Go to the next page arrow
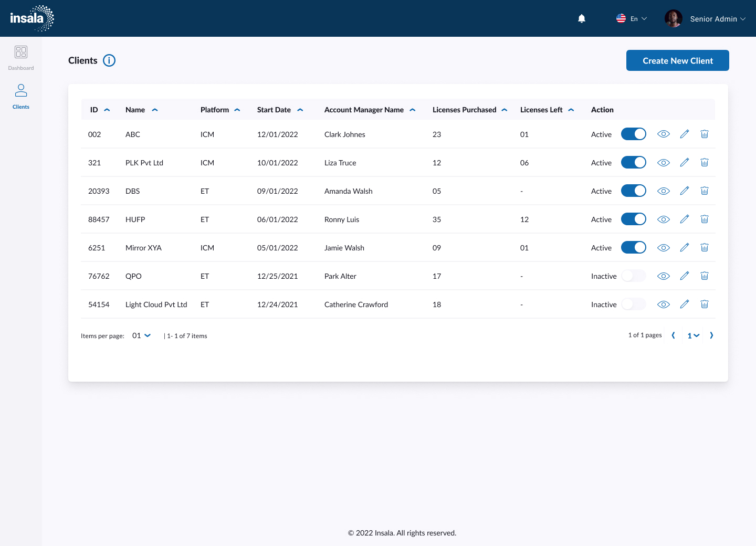Image resolution: width=756 pixels, height=546 pixels. (x=711, y=335)
